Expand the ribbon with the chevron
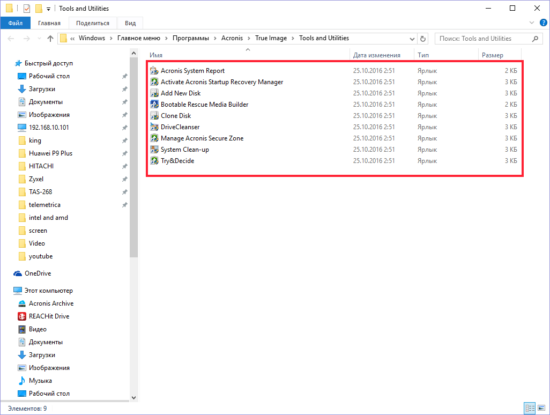The height and width of the screenshot is (415, 550). [531, 23]
